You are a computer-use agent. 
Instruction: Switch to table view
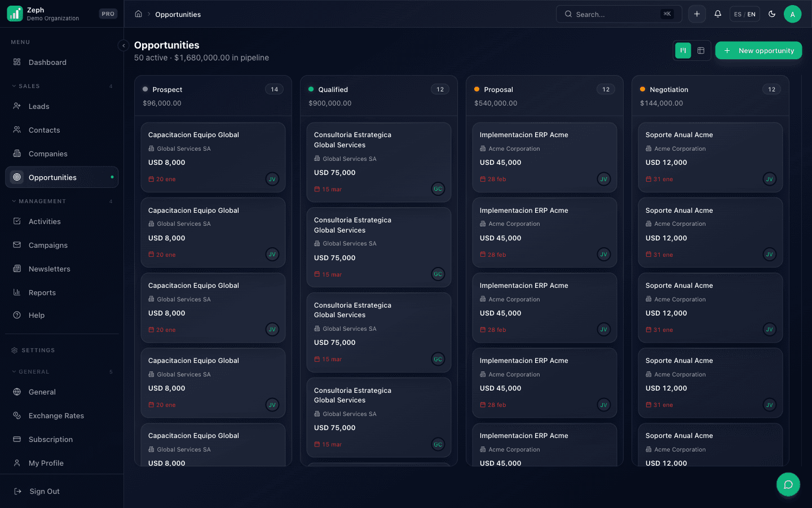click(701, 50)
